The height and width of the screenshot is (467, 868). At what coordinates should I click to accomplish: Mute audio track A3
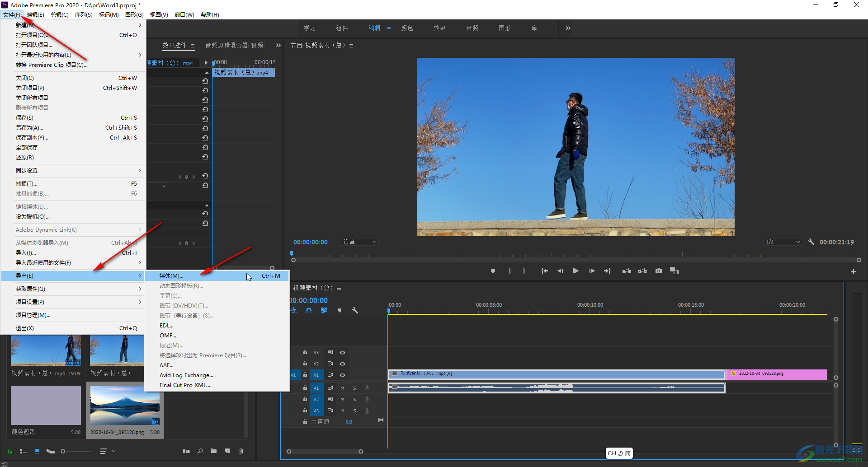coord(343,411)
